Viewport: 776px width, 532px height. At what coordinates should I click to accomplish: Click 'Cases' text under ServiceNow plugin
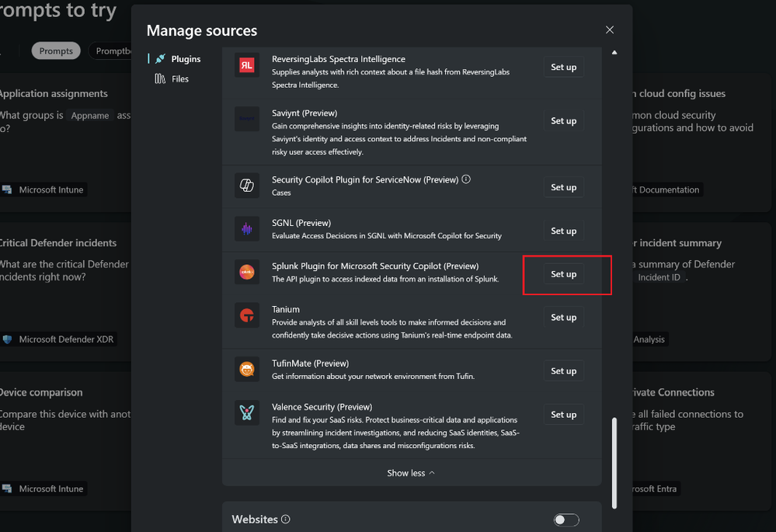point(281,193)
